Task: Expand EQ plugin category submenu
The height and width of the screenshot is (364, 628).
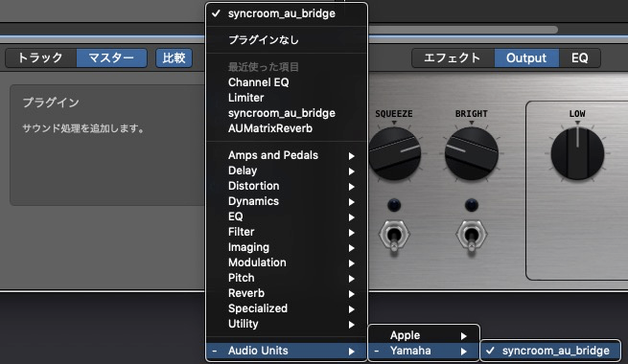Action: [x=287, y=216]
